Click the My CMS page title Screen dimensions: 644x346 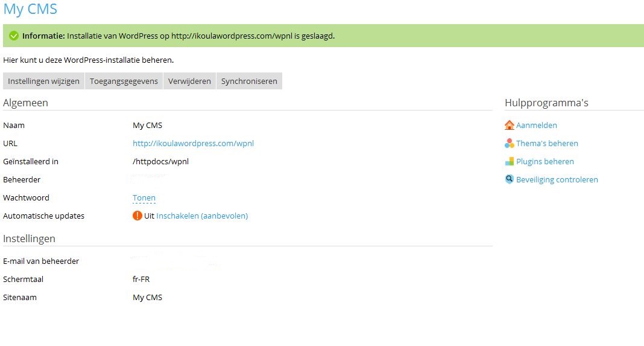[x=30, y=8]
